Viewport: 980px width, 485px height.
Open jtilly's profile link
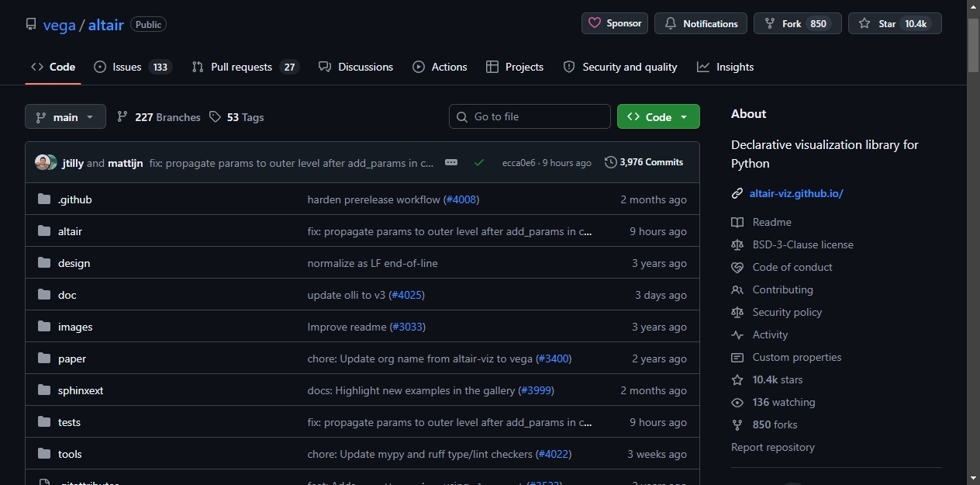point(73,163)
